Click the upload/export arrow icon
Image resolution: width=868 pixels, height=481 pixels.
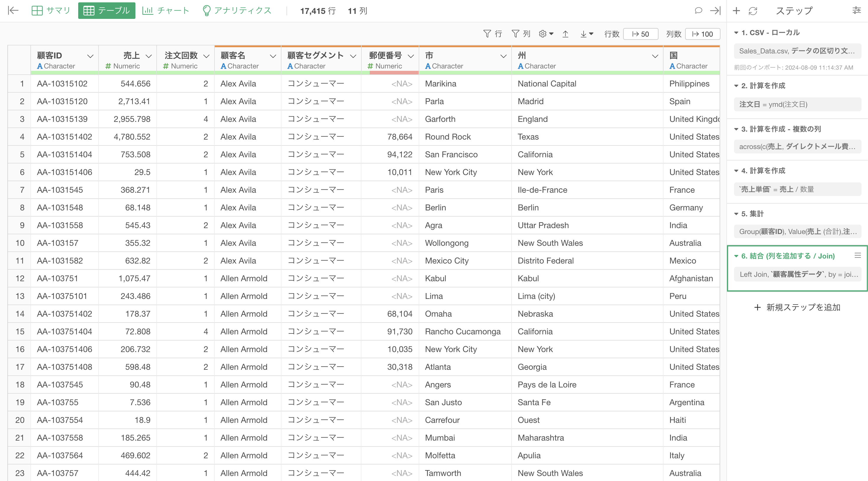(565, 34)
